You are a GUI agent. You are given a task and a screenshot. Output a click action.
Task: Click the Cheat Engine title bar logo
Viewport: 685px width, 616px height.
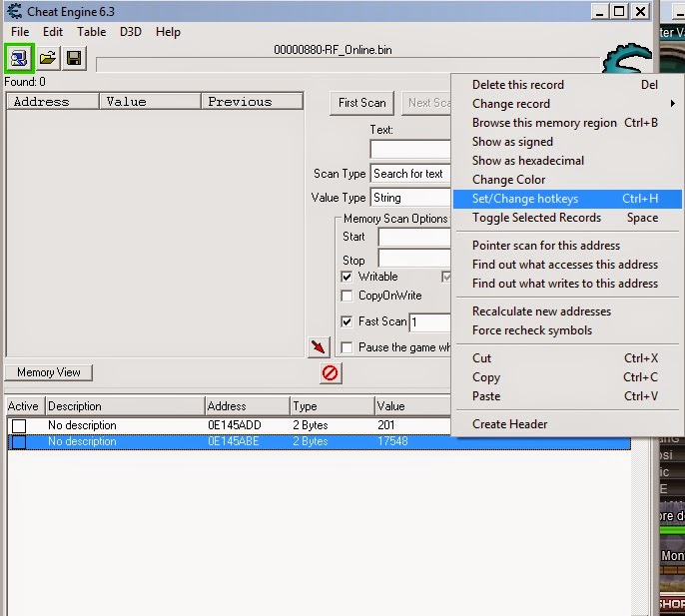pyautogui.click(x=14, y=11)
